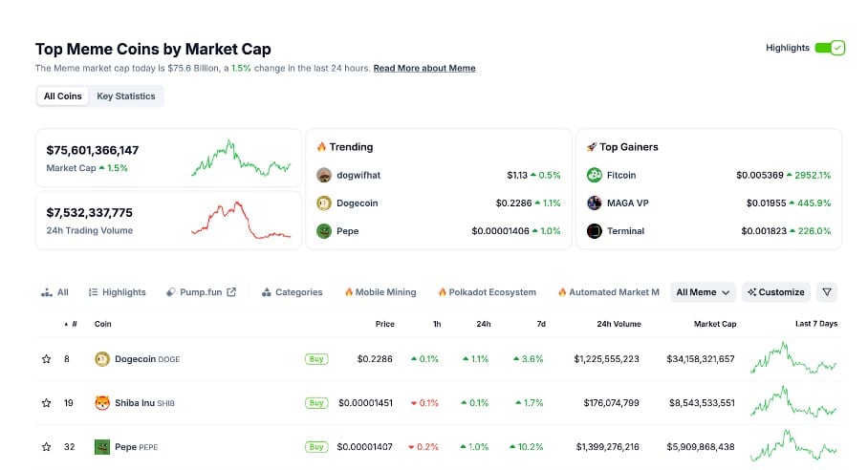Image resolution: width=868 pixels, height=470 pixels.
Task: Star Shiba Inu as a favorite
Action: pyautogui.click(x=46, y=403)
